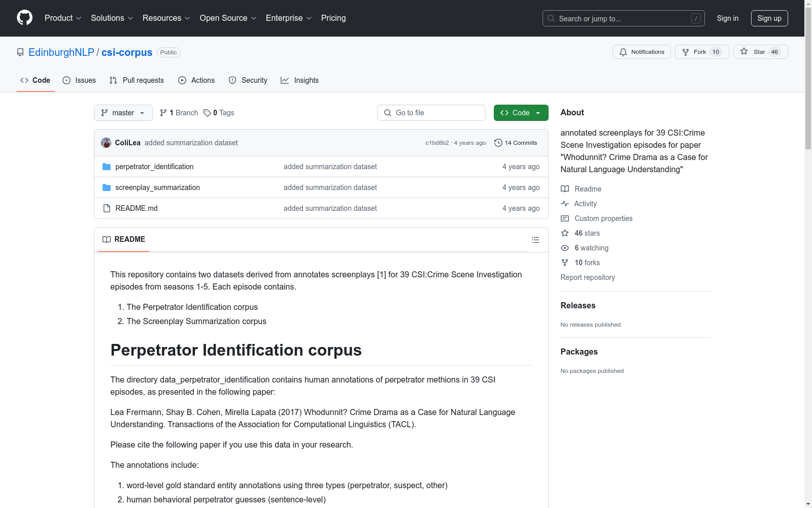Click the Readme book icon in About

click(565, 189)
